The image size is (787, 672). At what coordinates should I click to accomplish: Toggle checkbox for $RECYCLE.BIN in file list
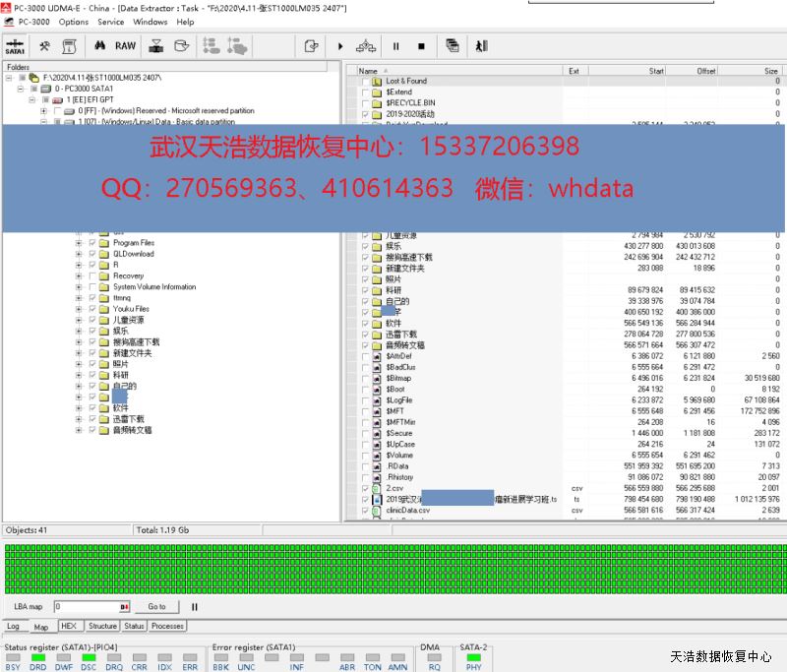[x=365, y=102]
